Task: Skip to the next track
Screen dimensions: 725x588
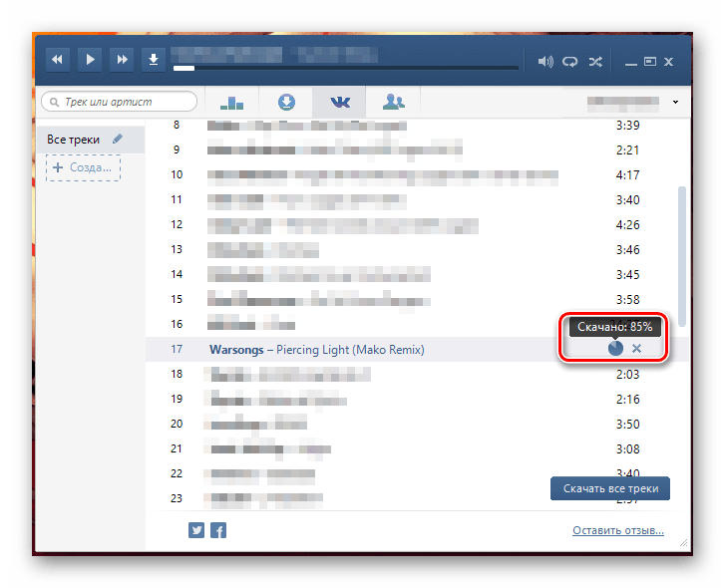Action: pyautogui.click(x=122, y=60)
